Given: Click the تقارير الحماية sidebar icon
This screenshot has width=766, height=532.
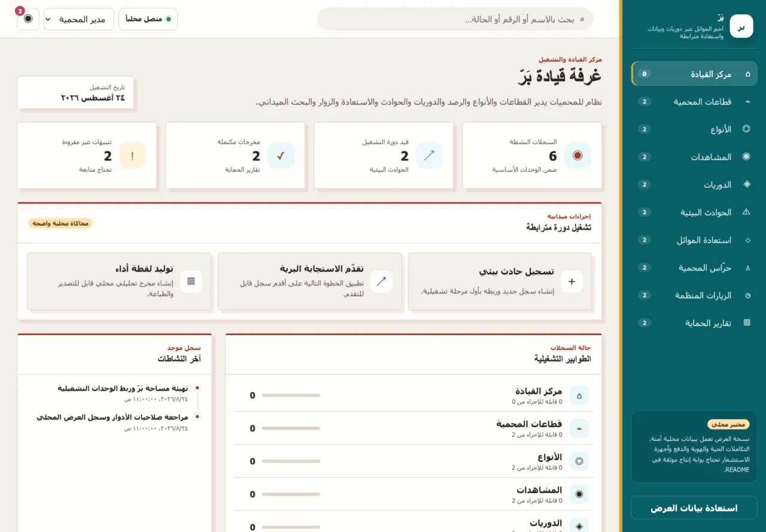Looking at the screenshot, I should point(747,323).
